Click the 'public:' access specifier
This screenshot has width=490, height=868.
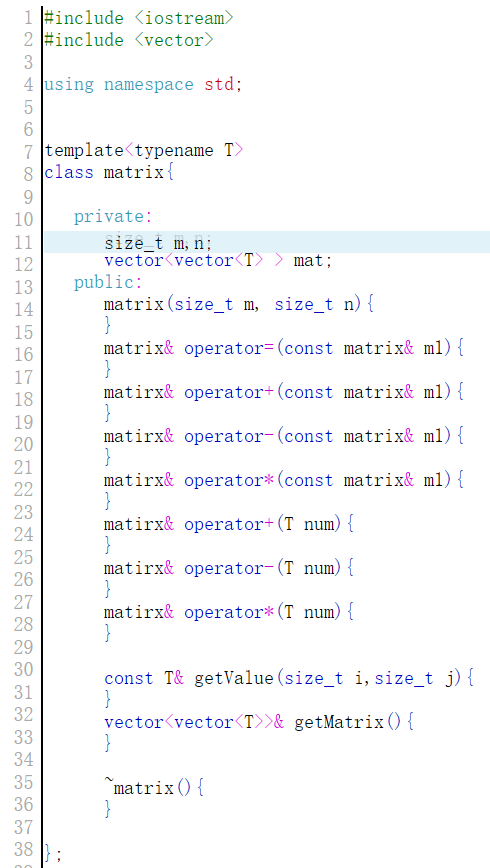pyautogui.click(x=108, y=283)
